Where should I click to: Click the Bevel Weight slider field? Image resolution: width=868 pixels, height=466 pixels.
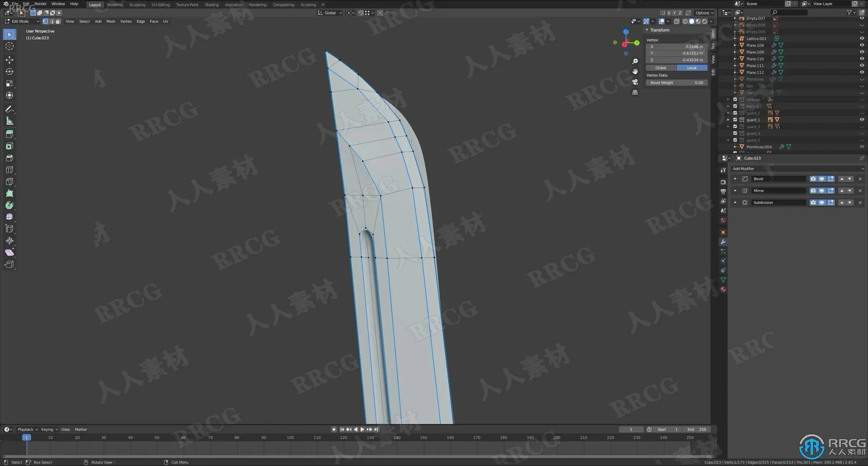[x=676, y=83]
